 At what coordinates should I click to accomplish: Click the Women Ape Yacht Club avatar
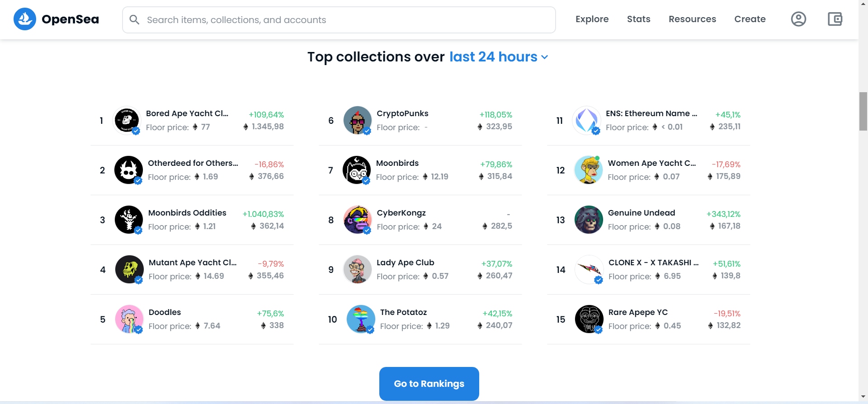point(588,170)
